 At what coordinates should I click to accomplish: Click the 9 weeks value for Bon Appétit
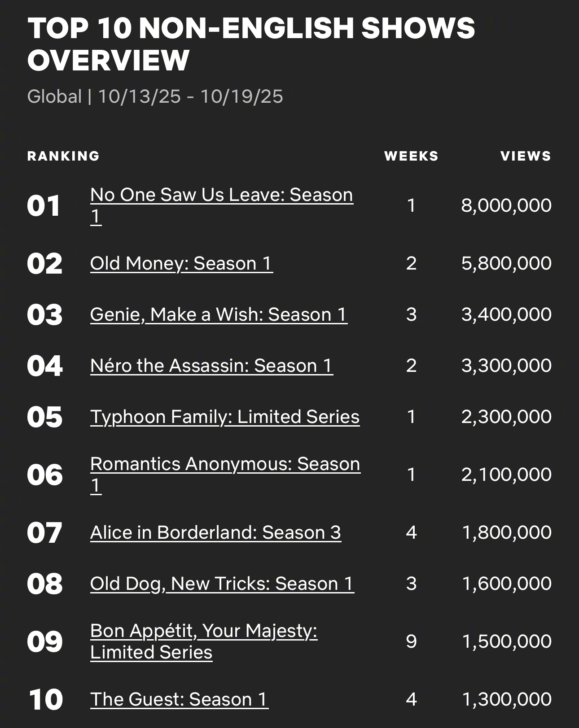411,641
